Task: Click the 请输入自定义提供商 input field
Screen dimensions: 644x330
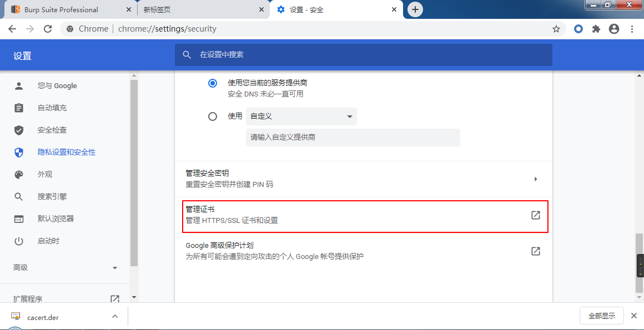Action: (353, 138)
